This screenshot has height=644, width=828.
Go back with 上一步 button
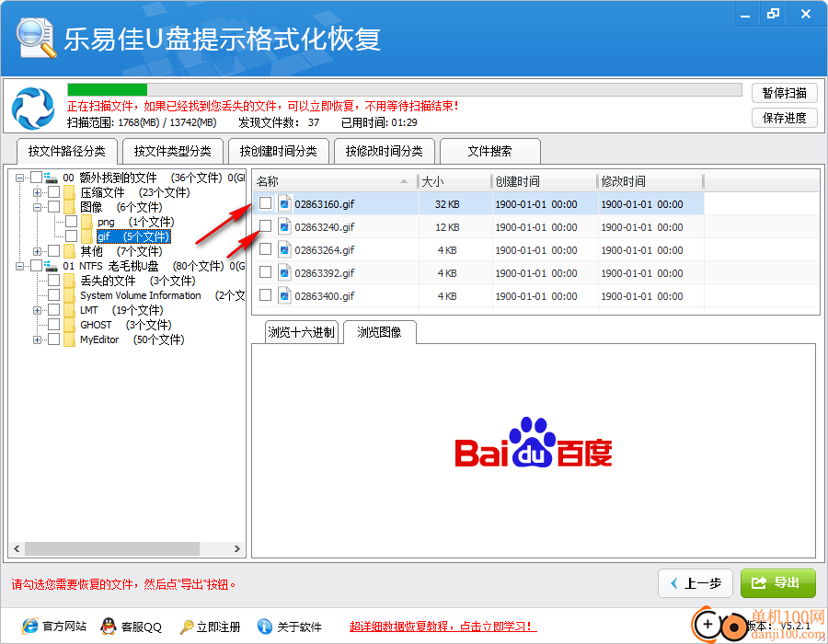tap(695, 583)
